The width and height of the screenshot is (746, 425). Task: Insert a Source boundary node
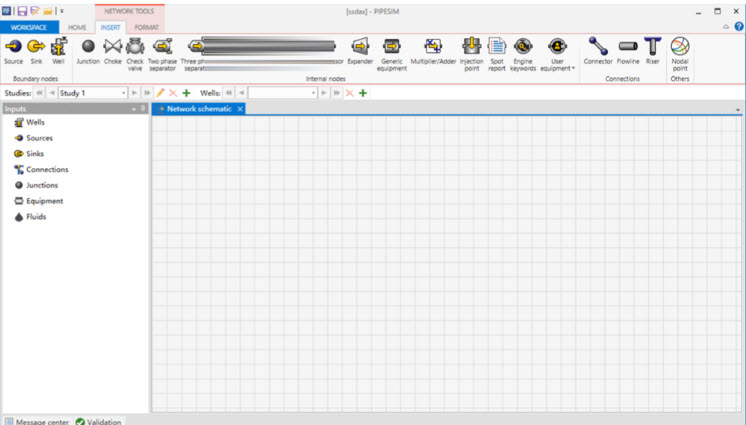(13, 50)
